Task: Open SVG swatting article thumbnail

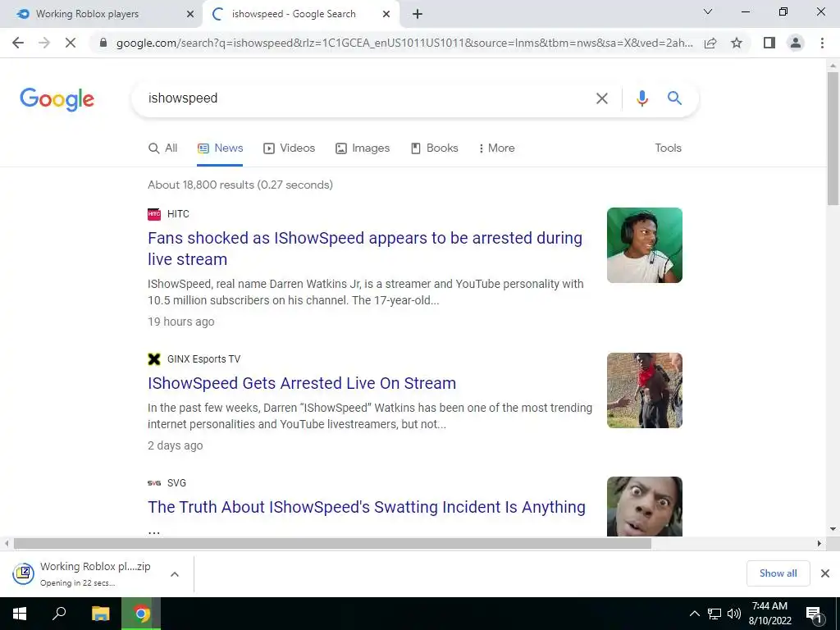Action: (645, 506)
